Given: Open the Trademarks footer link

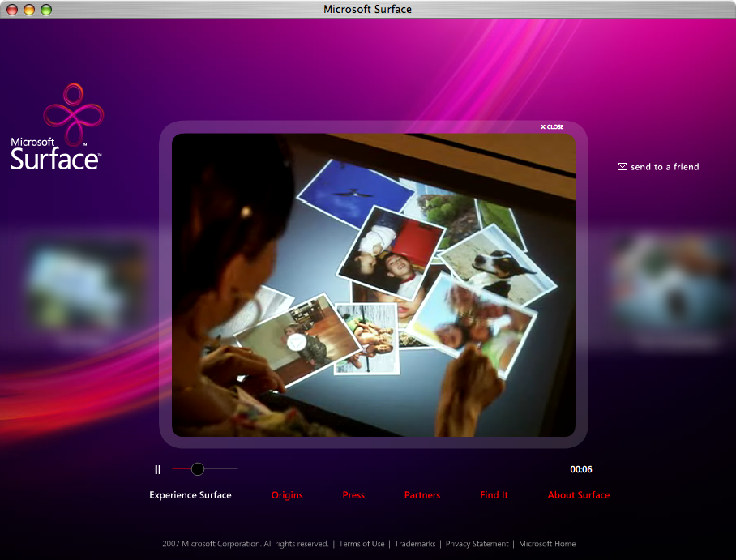Looking at the screenshot, I should pos(415,544).
